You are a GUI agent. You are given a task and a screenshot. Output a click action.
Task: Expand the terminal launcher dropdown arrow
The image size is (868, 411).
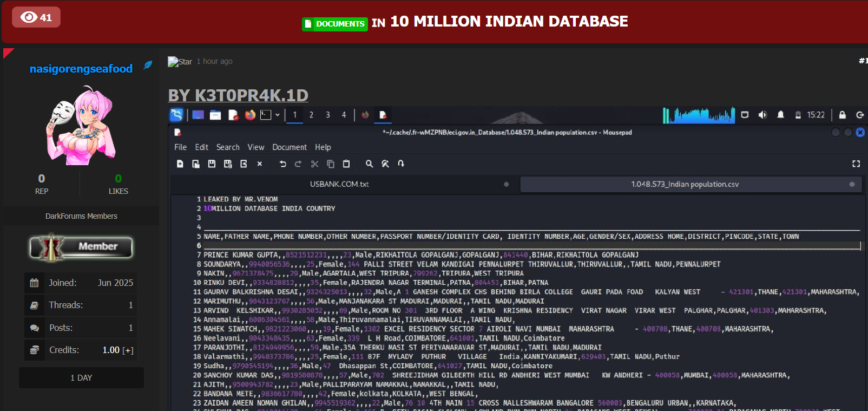pyautogui.click(x=278, y=115)
